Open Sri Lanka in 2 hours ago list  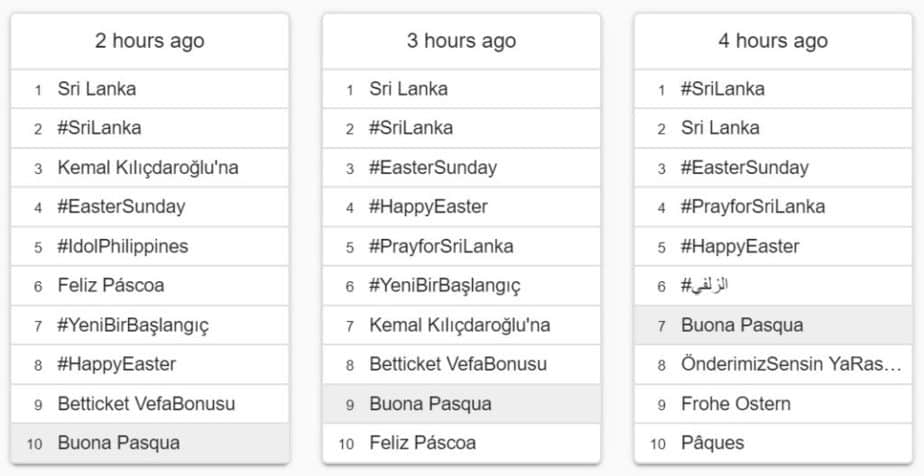[x=150, y=89]
